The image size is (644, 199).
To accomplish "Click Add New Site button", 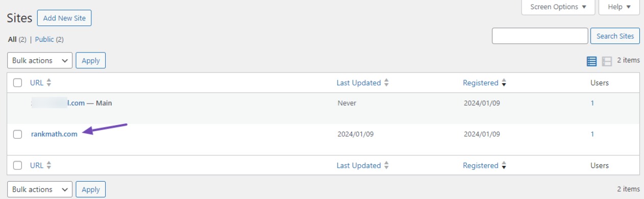I will (64, 18).
